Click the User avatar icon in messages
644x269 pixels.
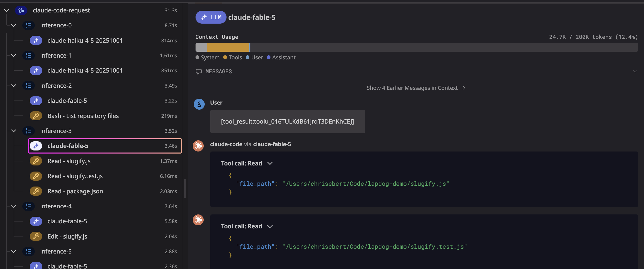(x=199, y=104)
